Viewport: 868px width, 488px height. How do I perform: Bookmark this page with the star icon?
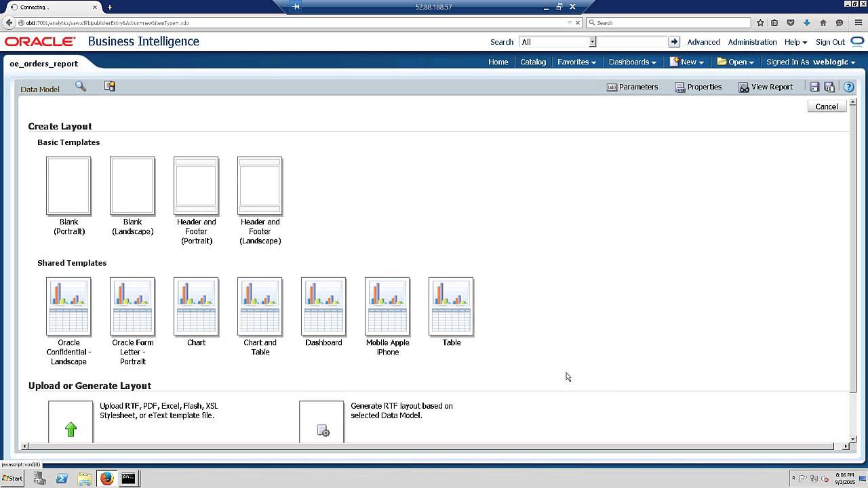tap(760, 22)
